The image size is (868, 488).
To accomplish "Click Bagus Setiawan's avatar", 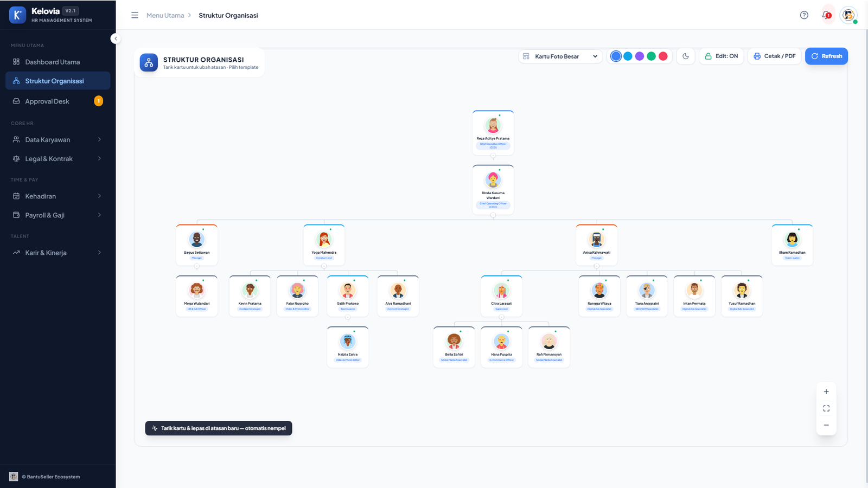I will pyautogui.click(x=196, y=239).
